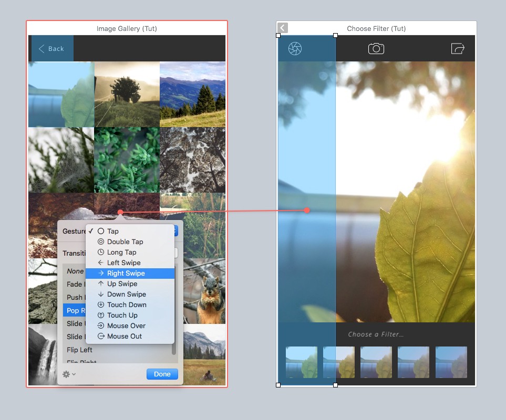Screen dimensions: 506x420
Task: Click the camera icon in header
Action: click(x=376, y=49)
